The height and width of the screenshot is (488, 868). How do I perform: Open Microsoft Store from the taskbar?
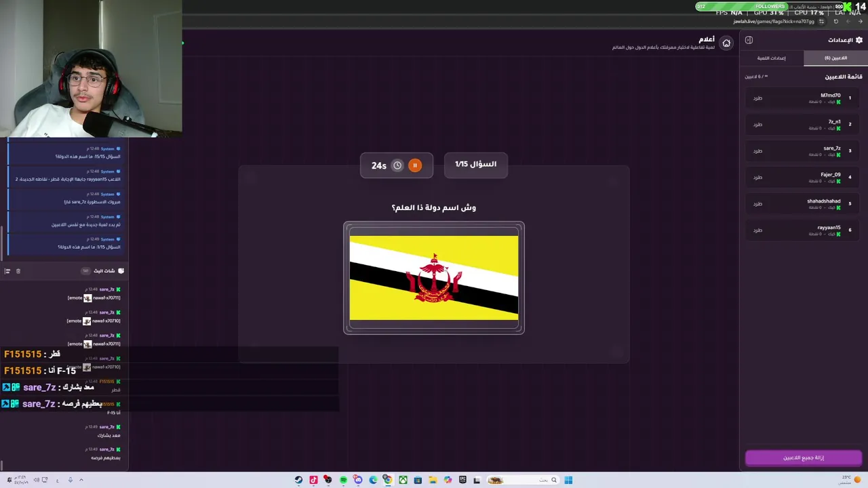(x=418, y=480)
